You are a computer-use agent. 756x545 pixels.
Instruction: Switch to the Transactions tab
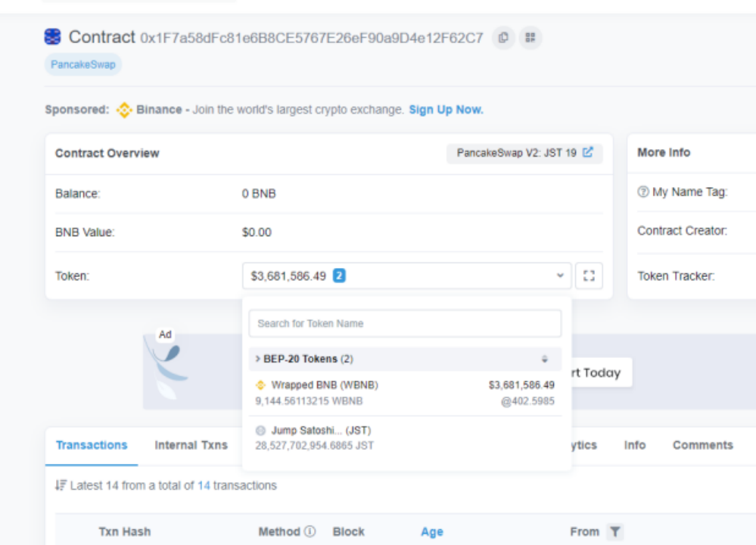coord(92,445)
